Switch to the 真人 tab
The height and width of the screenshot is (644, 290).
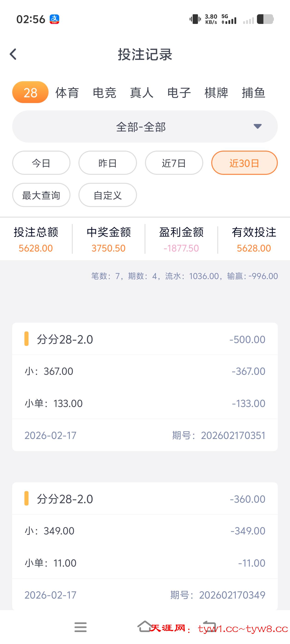tap(142, 93)
